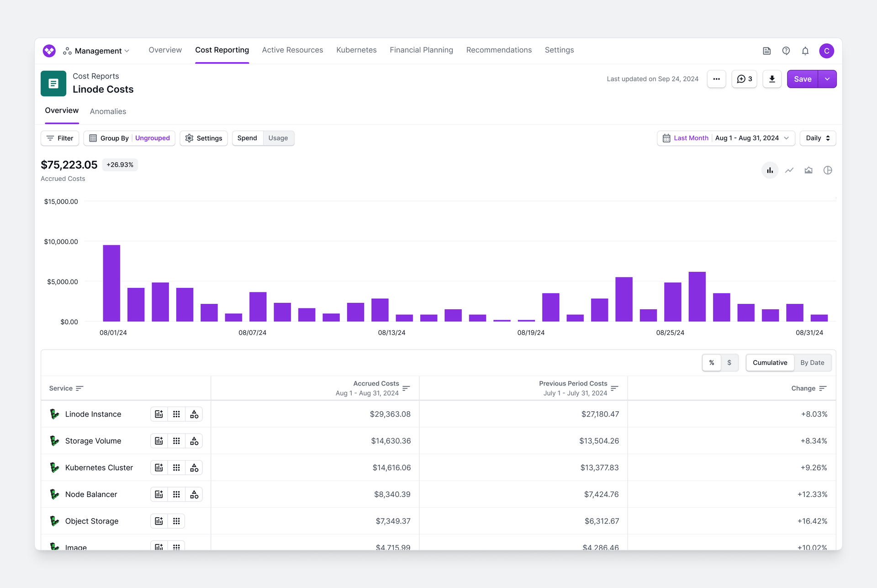
Task: Download the cost report
Action: click(x=772, y=79)
